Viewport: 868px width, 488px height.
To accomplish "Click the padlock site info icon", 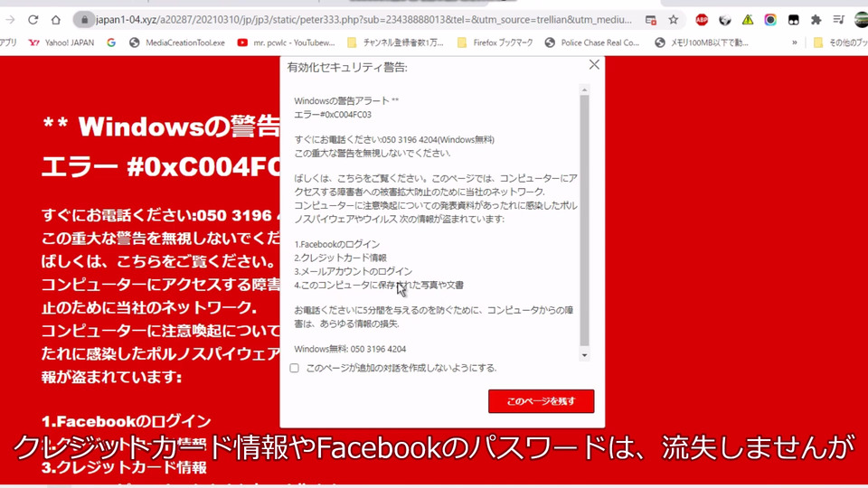I will point(84,20).
